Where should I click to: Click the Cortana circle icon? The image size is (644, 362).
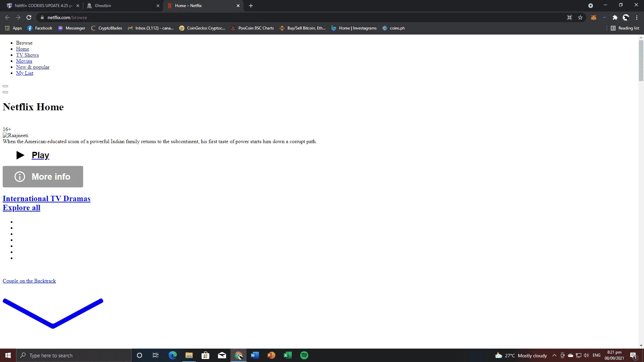coord(140,355)
